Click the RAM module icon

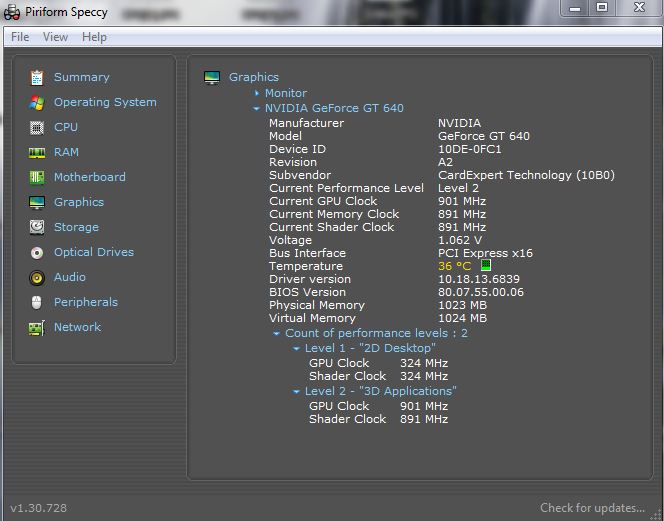[37, 152]
